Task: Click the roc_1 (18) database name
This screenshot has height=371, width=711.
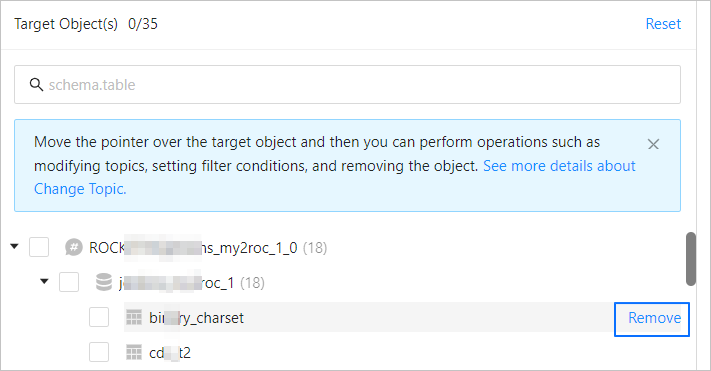Action: [x=192, y=283]
